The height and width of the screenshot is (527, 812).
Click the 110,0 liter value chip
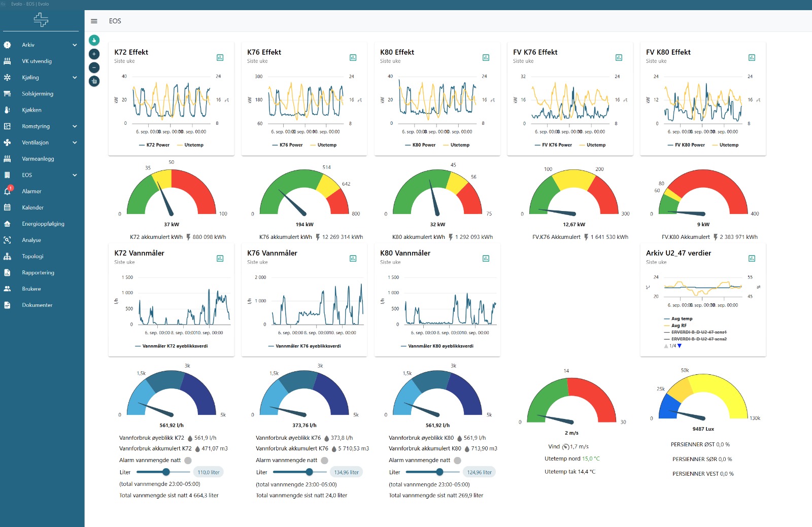click(x=208, y=472)
